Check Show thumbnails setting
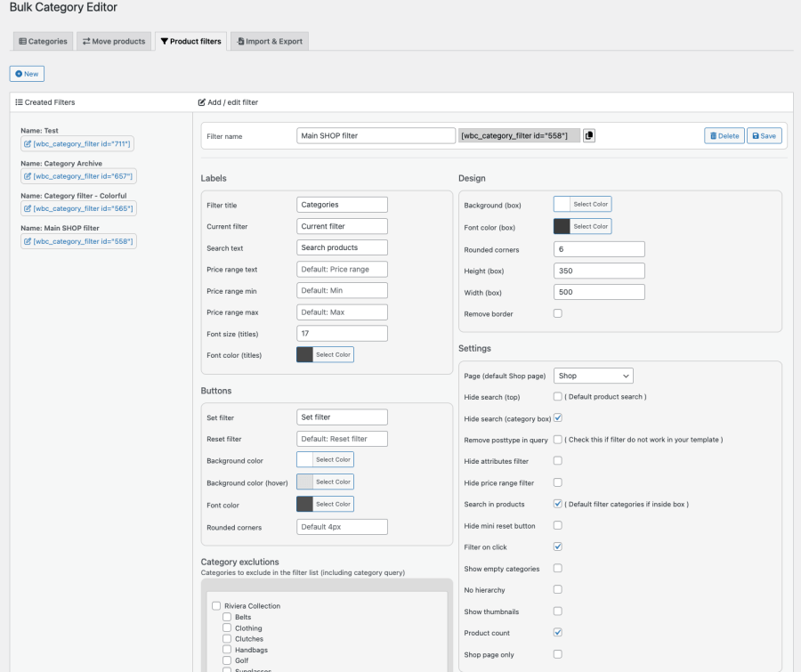Screen dimensions: 801x672 (x=557, y=611)
